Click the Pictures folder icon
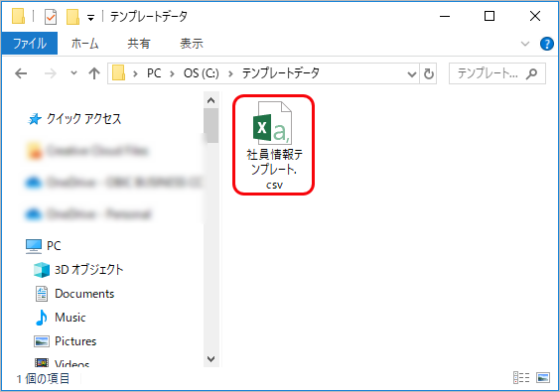Viewport: 560px width, 392px height. click(42, 341)
